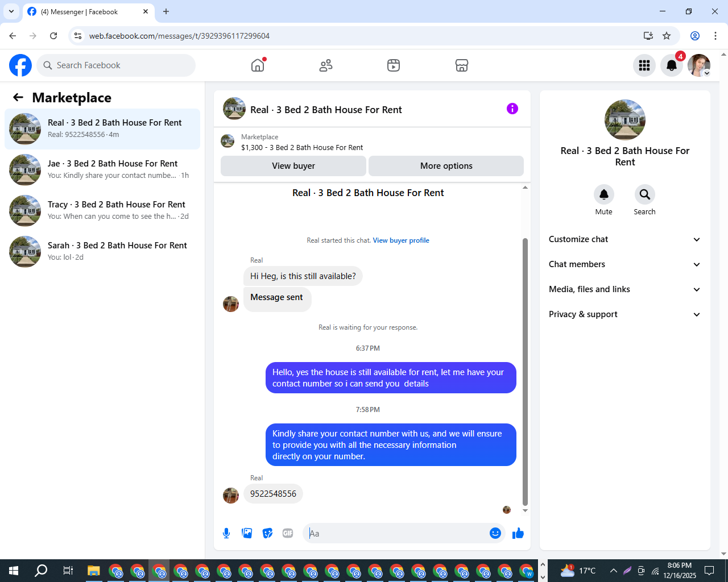Open the Video (Watch) icon

tap(394, 65)
